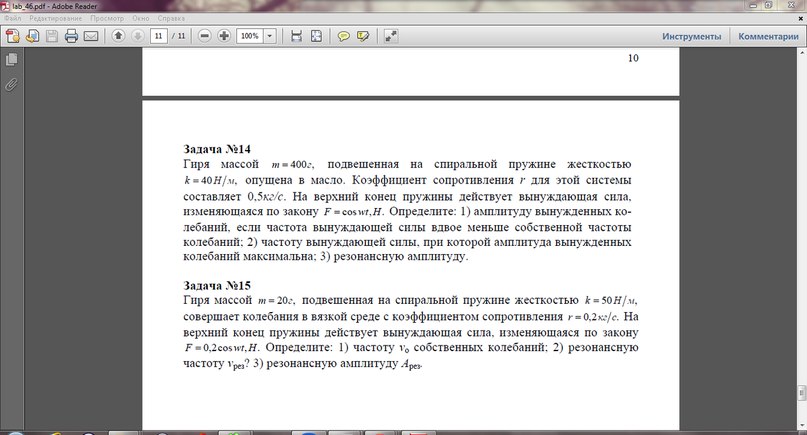807x435 pixels.
Task: Click the Fit width scrolling mode icon
Action: pyautogui.click(x=296, y=36)
